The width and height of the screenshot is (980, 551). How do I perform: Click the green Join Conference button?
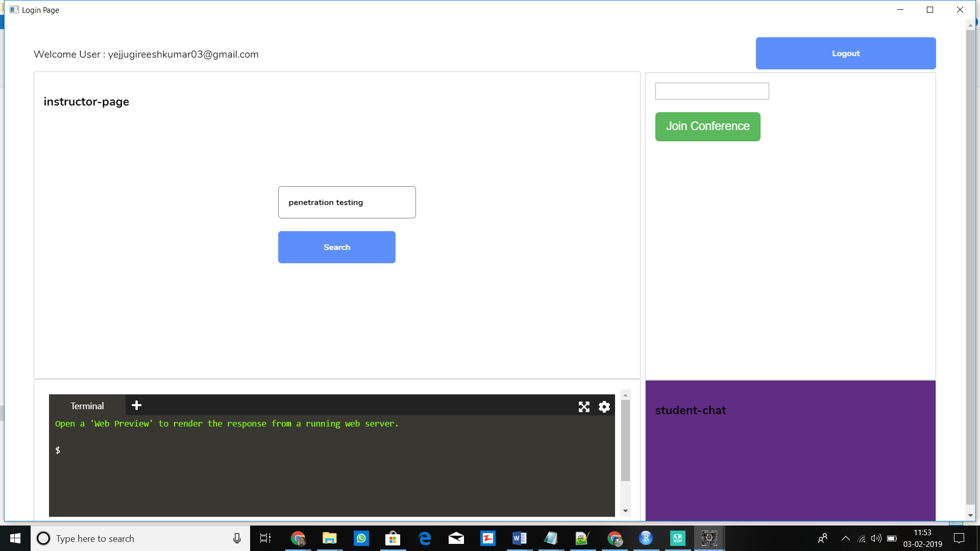(707, 127)
